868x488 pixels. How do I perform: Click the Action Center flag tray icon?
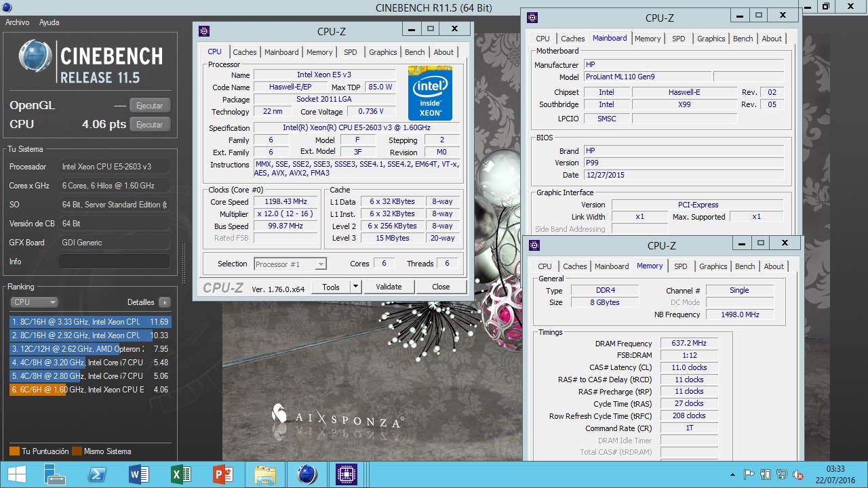[x=749, y=474]
